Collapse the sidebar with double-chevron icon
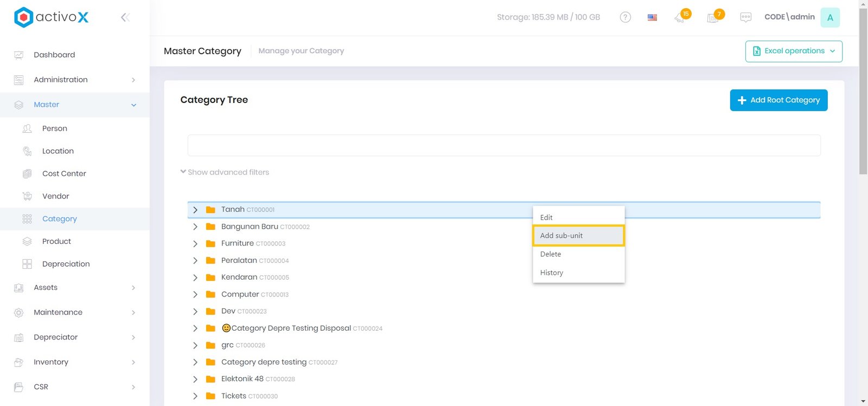Screen dimensions: 868x406 pyautogui.click(x=125, y=17)
